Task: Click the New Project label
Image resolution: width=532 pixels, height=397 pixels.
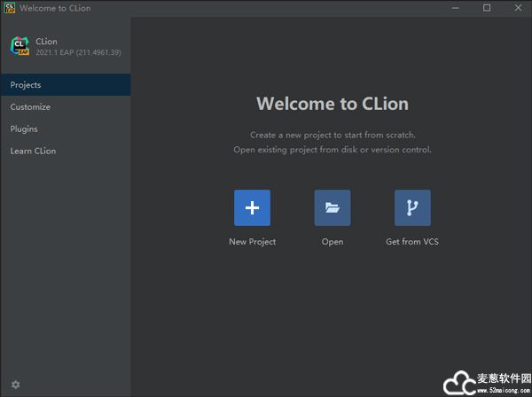Action: tap(252, 242)
